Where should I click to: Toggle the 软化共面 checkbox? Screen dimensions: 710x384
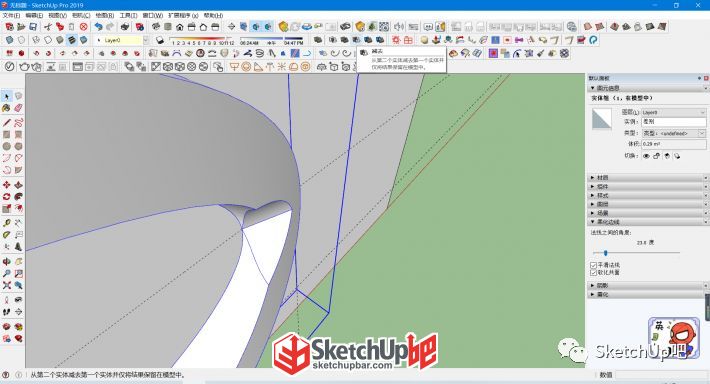593,273
